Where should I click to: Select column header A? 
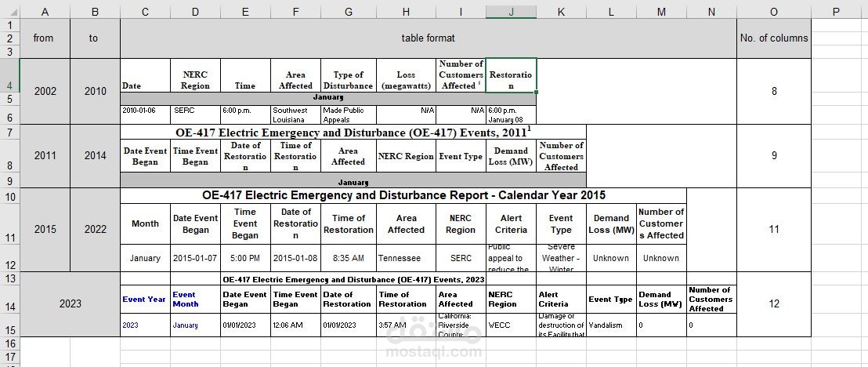click(45, 12)
